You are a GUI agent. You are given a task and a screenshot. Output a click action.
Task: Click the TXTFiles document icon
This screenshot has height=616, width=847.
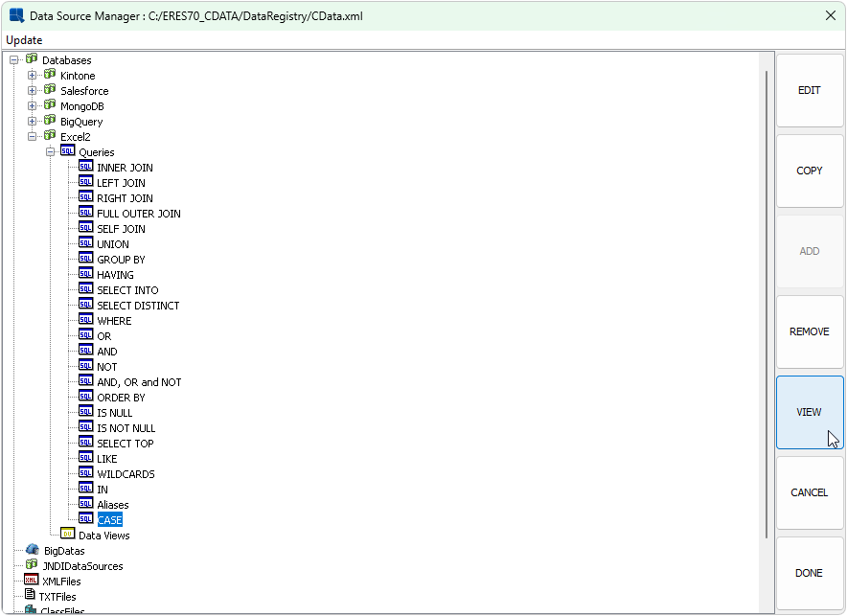coord(30,596)
